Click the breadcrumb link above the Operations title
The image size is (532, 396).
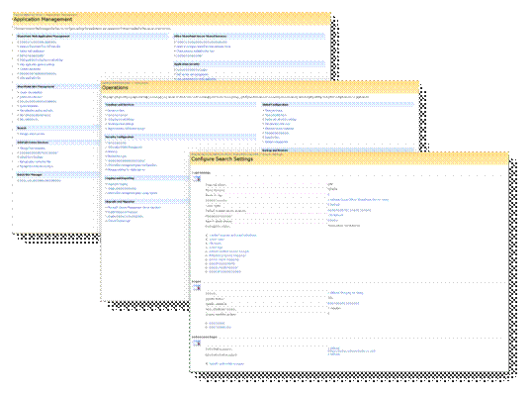pos(126,82)
